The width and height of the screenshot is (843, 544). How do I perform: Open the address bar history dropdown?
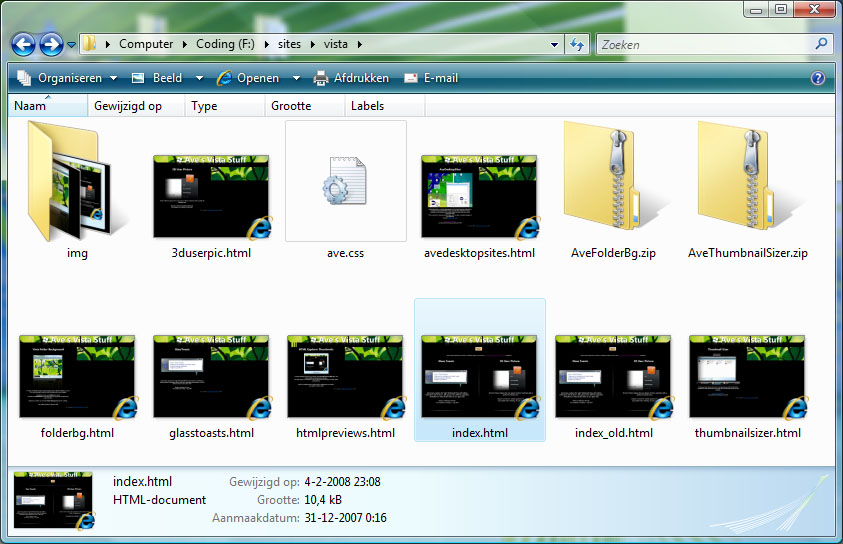pyautogui.click(x=555, y=44)
